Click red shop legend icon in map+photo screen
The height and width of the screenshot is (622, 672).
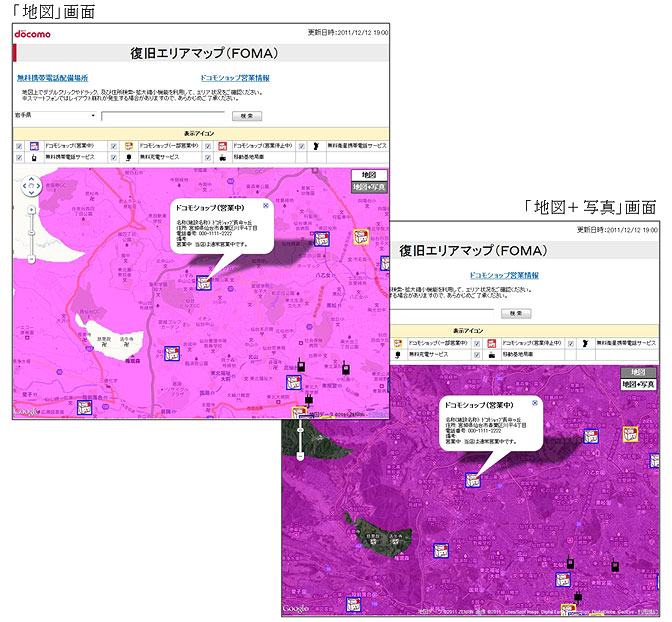(x=492, y=343)
